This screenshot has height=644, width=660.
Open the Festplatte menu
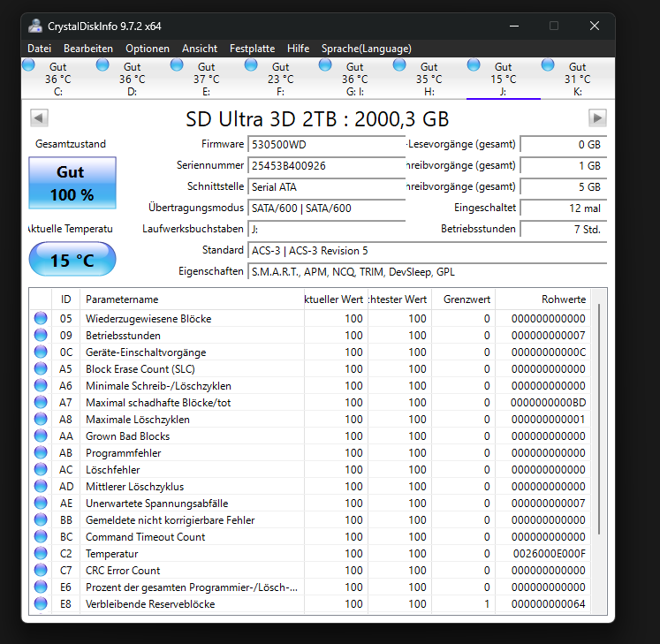point(252,49)
